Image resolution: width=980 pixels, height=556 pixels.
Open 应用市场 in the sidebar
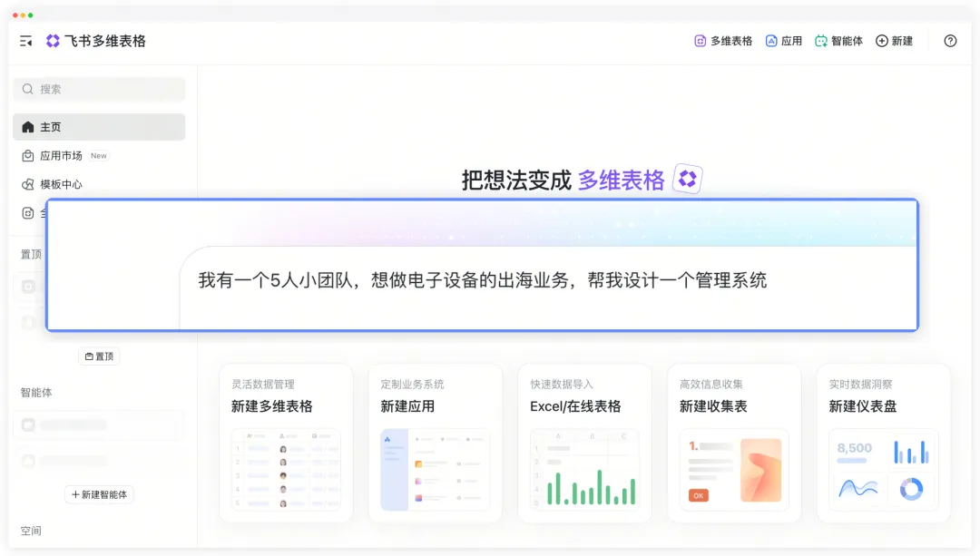(x=61, y=156)
